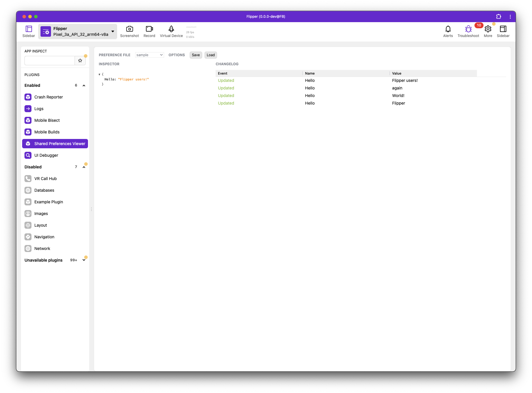The image size is (532, 393).
Task: Open vertical dots menu in title bar
Action: [x=510, y=17]
